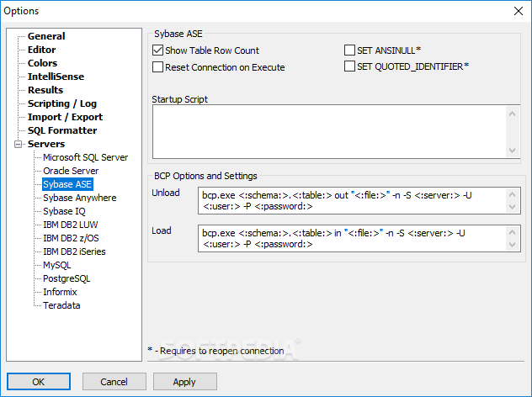The height and width of the screenshot is (397, 532).
Task: Click Unload field scroll down arrow
Action: (513, 206)
